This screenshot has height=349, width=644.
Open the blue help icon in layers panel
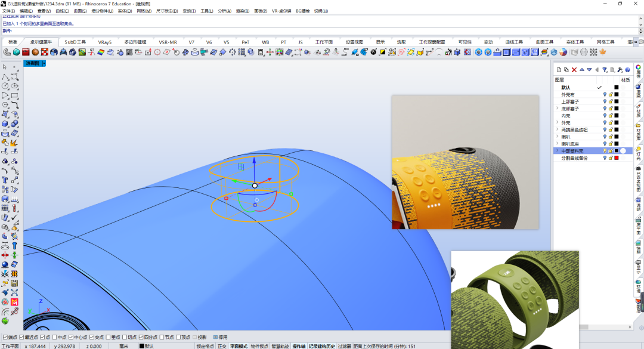(x=627, y=70)
